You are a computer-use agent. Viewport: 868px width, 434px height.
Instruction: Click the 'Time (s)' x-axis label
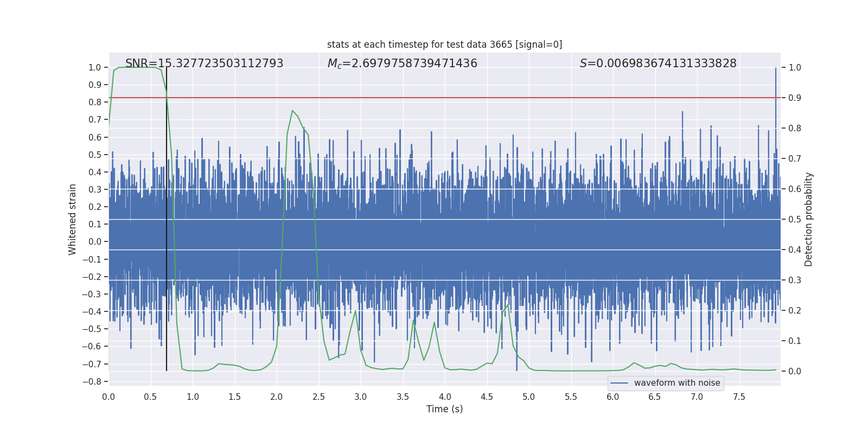[444, 409]
